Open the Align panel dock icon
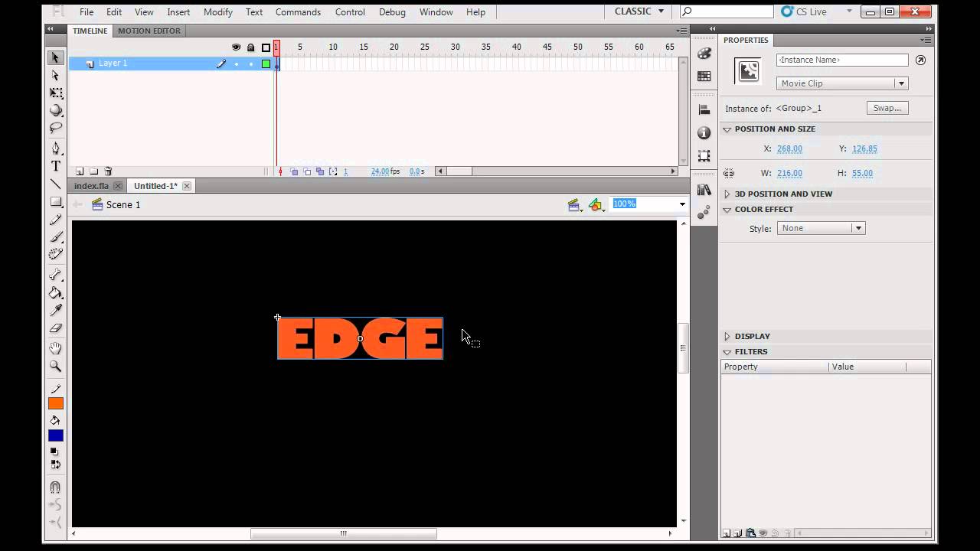 click(x=704, y=110)
